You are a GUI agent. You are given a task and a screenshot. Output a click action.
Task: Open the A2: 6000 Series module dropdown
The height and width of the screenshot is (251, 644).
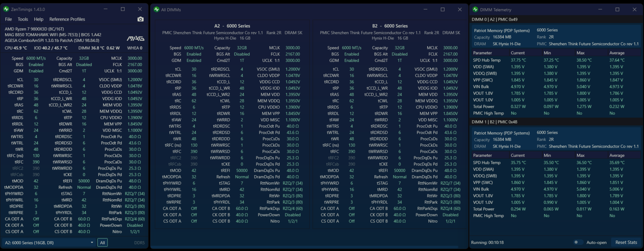[x=49, y=243]
